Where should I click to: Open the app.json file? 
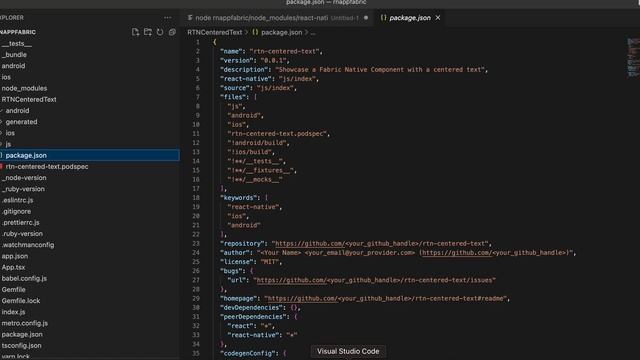coord(15,256)
